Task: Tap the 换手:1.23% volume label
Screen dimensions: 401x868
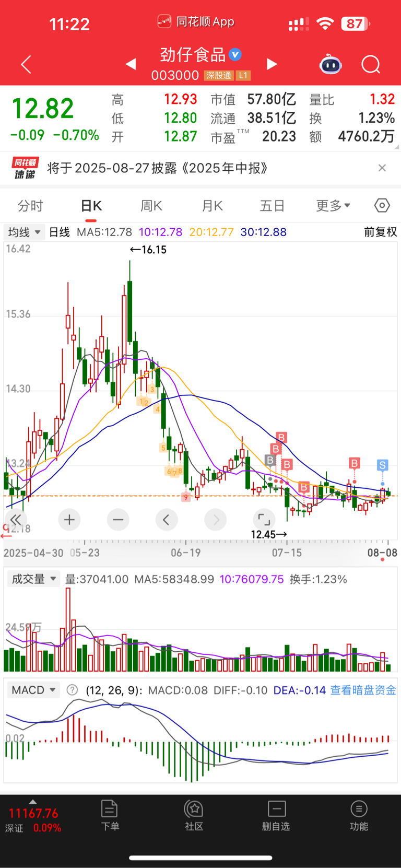Action: (x=319, y=579)
